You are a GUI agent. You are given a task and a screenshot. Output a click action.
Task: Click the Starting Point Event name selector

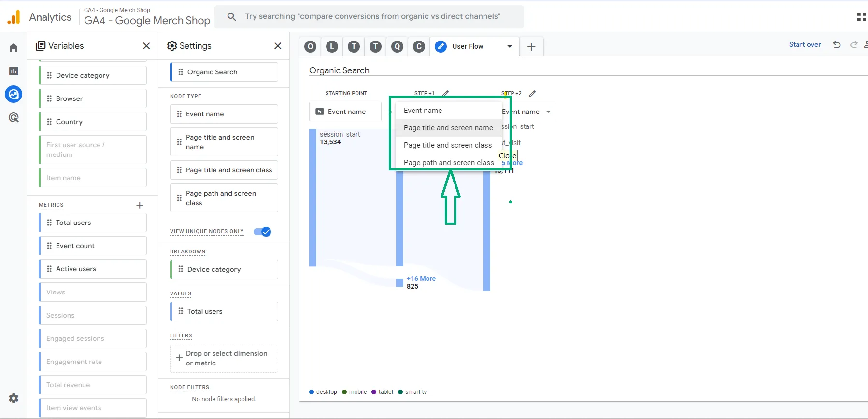pyautogui.click(x=345, y=112)
